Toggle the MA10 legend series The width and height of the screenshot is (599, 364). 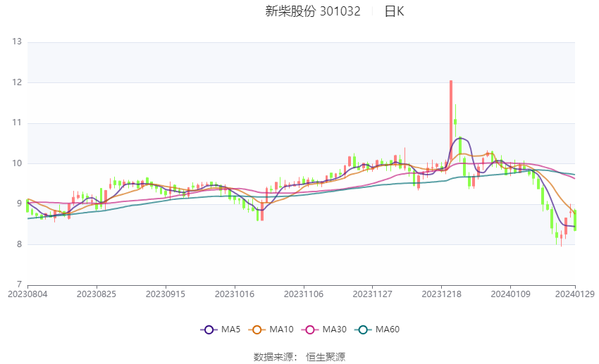coord(271,330)
